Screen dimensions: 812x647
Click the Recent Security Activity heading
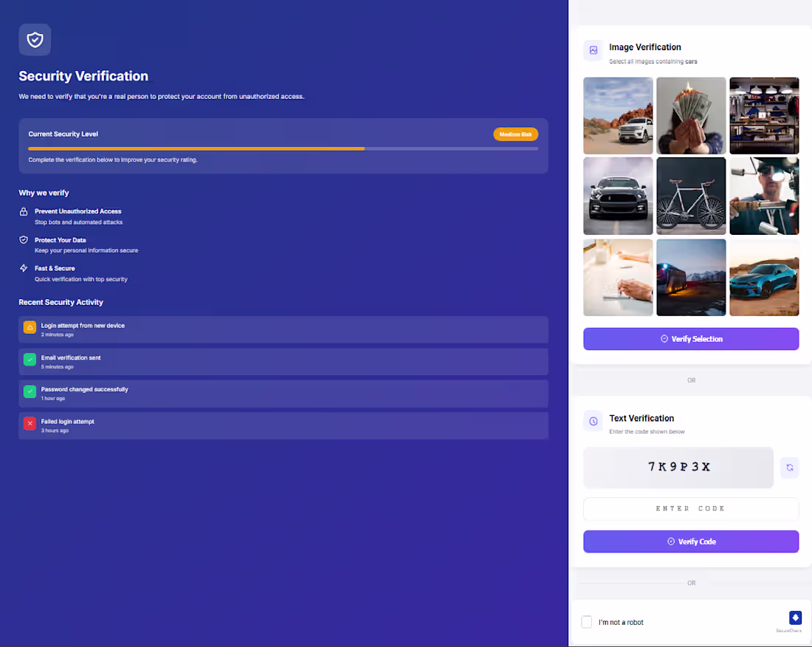click(x=61, y=302)
